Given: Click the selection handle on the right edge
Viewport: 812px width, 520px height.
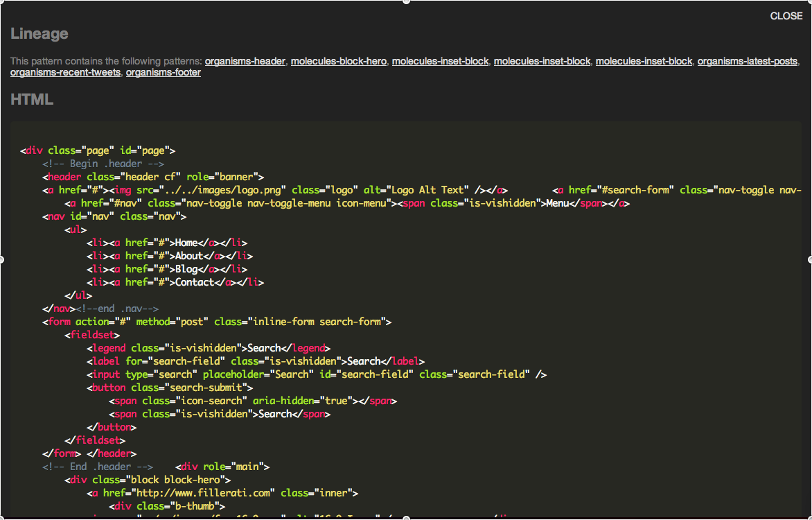Looking at the screenshot, I should 810,259.
